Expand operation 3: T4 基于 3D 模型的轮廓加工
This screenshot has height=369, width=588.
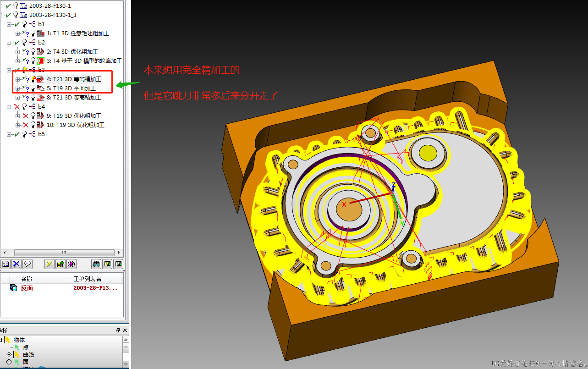tap(17, 61)
